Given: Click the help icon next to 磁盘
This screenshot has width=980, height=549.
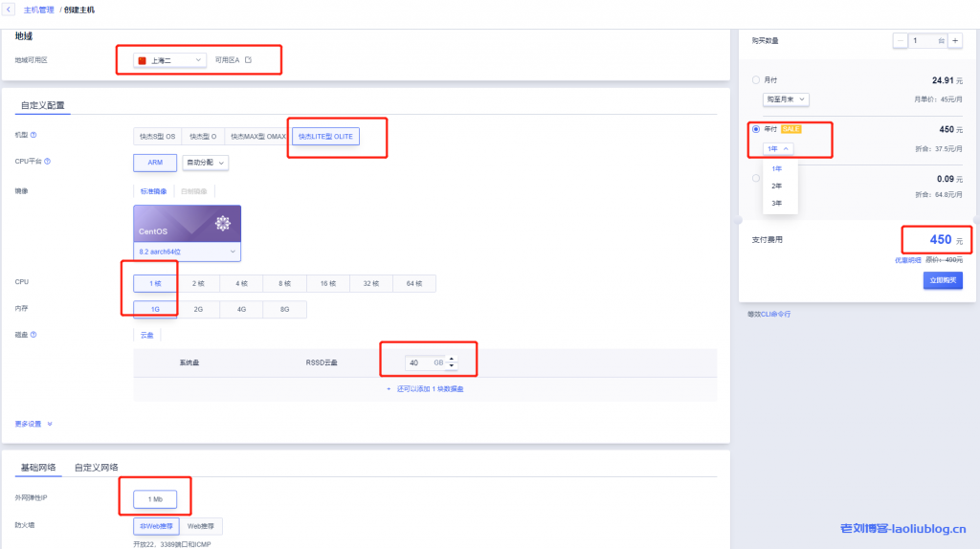Looking at the screenshot, I should tap(33, 335).
